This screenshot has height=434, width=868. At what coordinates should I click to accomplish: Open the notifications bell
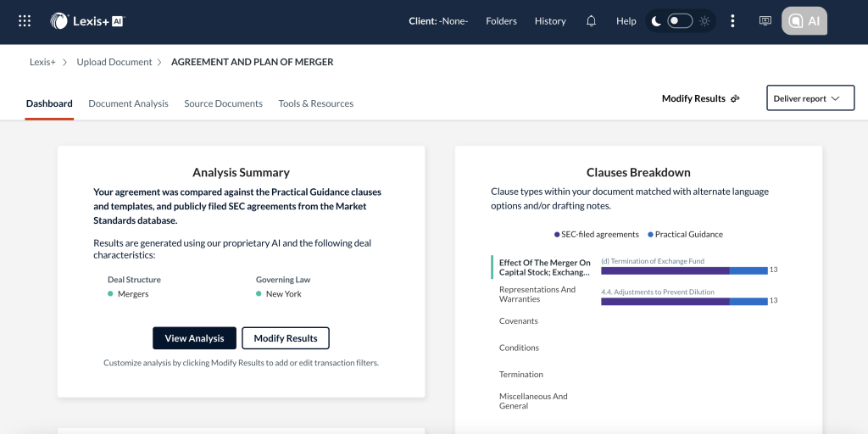(592, 21)
